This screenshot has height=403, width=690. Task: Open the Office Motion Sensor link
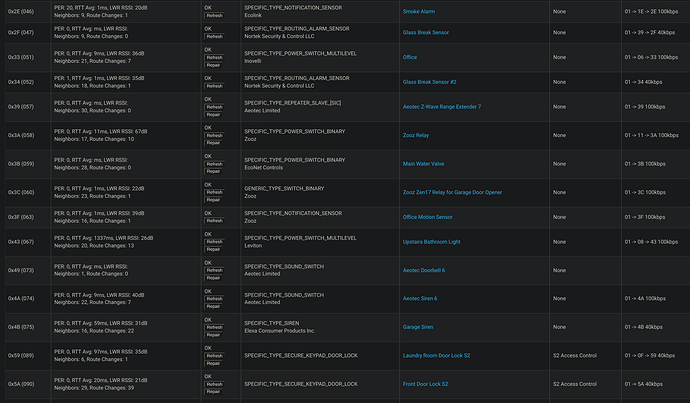point(427,217)
